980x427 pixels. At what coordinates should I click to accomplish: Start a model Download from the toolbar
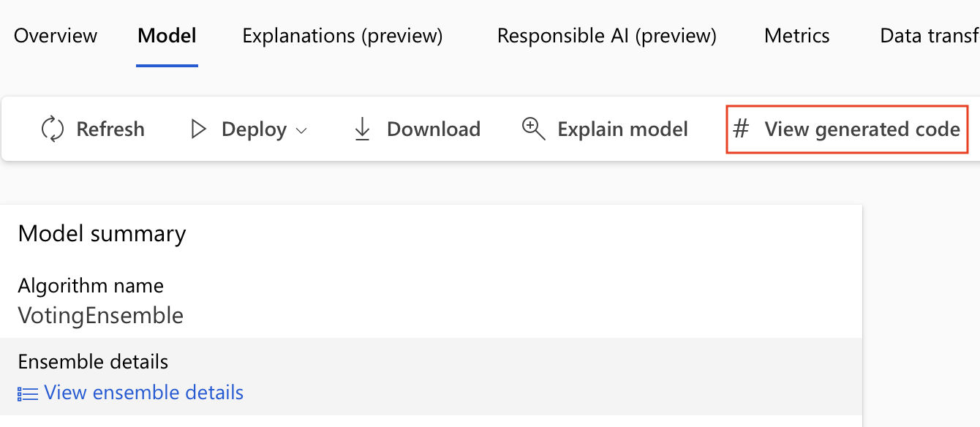[434, 129]
